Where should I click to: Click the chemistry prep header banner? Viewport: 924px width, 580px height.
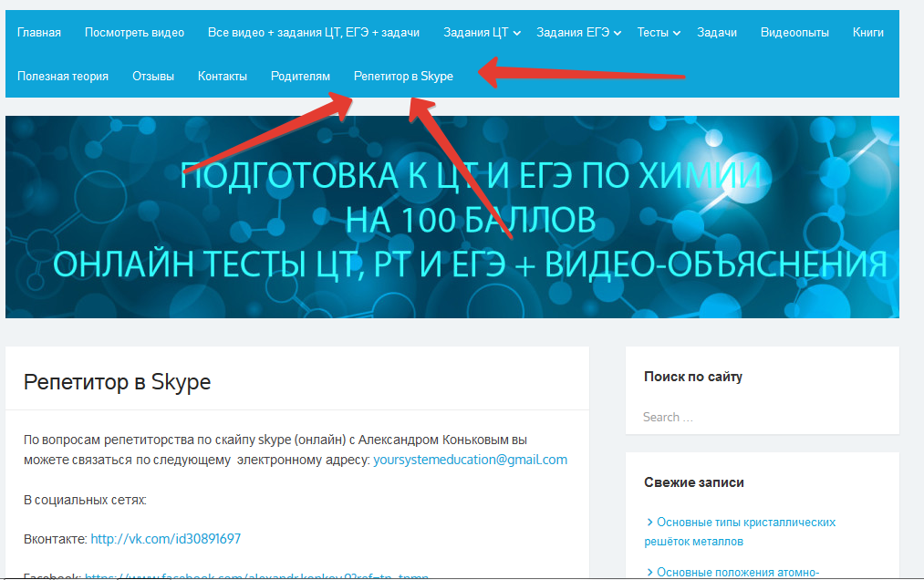point(452,217)
